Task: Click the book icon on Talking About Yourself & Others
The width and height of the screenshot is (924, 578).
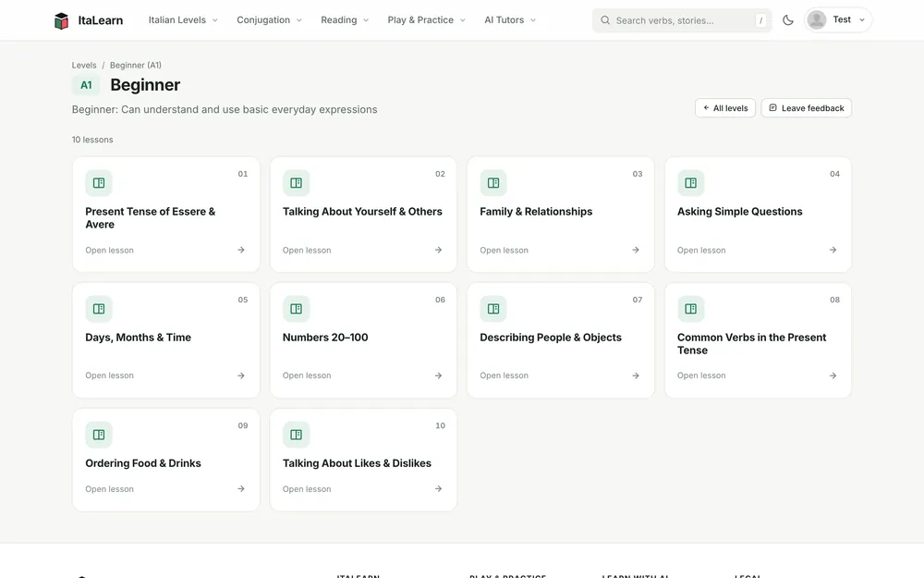Action: click(x=297, y=183)
